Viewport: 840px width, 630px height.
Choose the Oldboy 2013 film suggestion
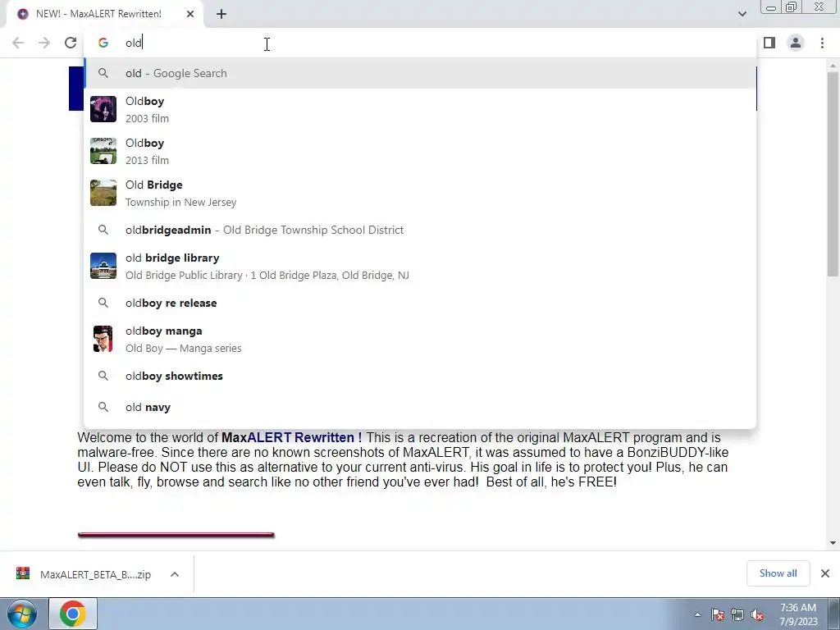point(420,151)
